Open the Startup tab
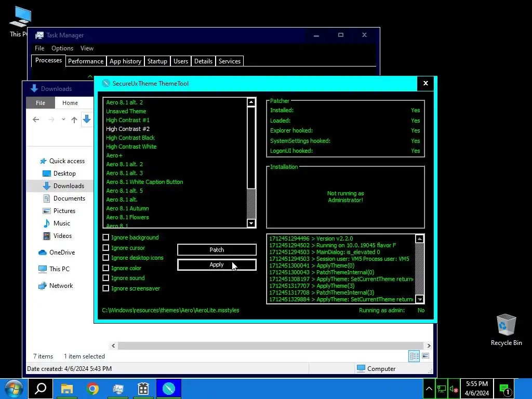The image size is (532, 399). pos(157,61)
